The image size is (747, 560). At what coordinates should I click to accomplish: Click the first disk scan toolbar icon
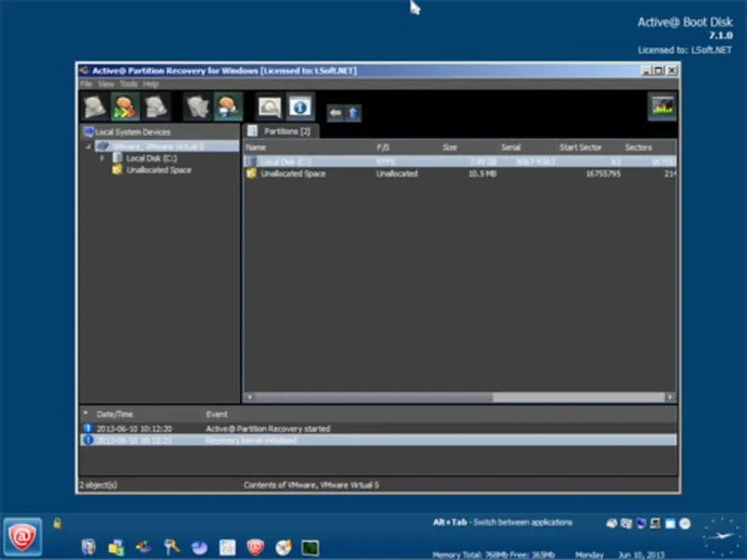pyautogui.click(x=94, y=106)
